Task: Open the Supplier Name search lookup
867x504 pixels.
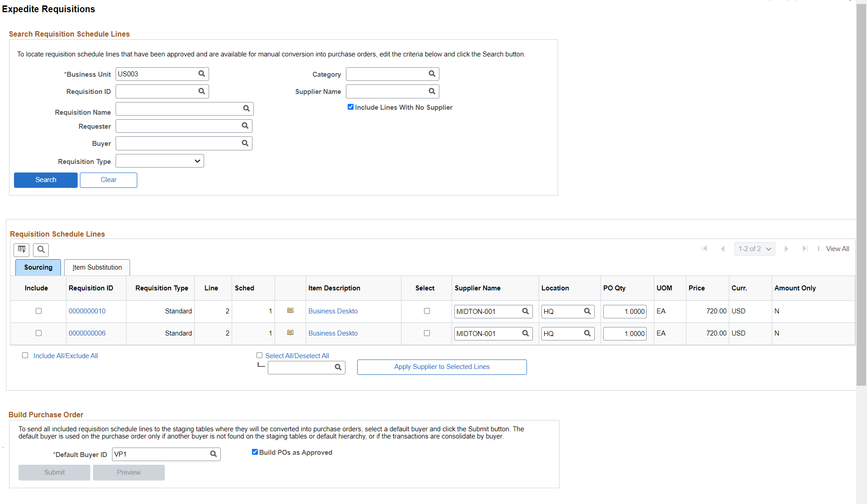Action: 431,91
